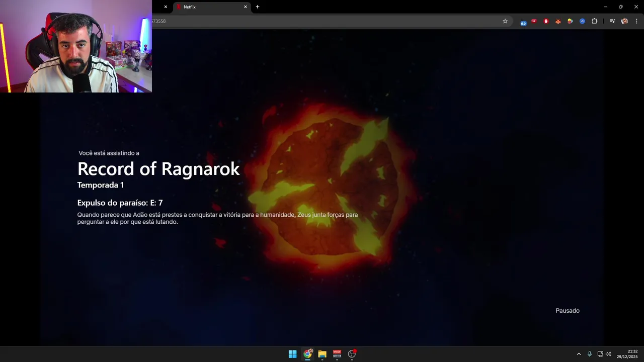Switch to the Netflix tab
644x362 pixels.
click(x=211, y=7)
